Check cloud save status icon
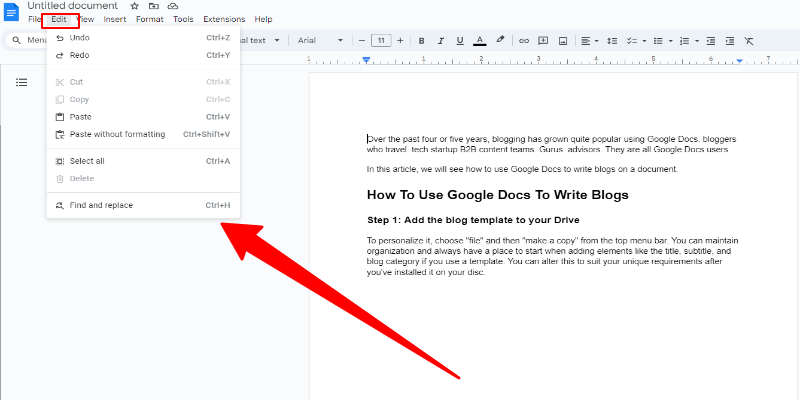 pos(173,6)
